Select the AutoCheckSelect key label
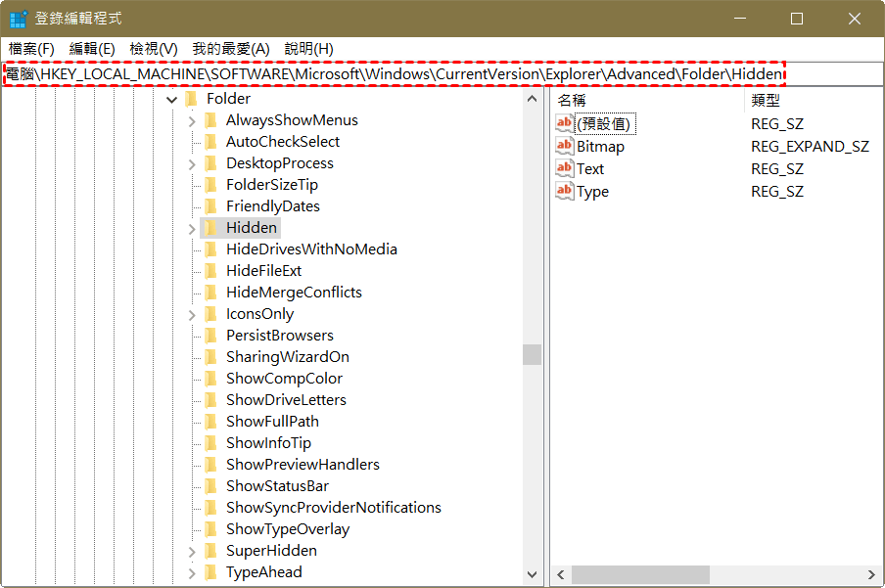 pos(283,142)
